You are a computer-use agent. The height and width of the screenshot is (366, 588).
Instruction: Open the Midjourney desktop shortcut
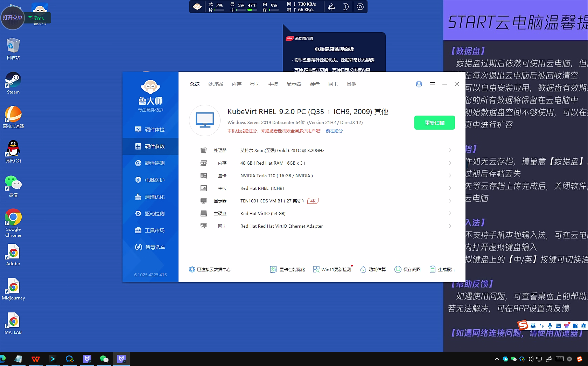click(13, 289)
